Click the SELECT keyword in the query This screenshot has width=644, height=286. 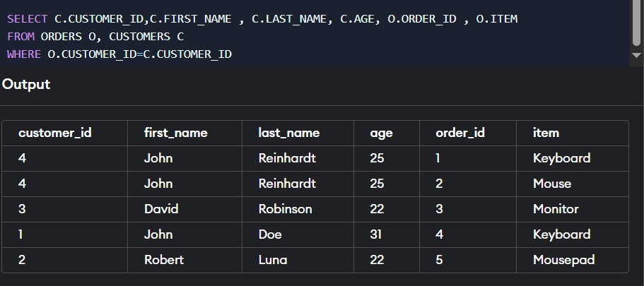pos(27,19)
